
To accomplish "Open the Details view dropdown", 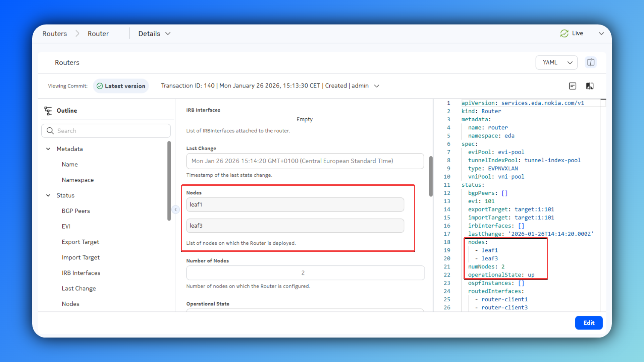I will tap(154, 34).
